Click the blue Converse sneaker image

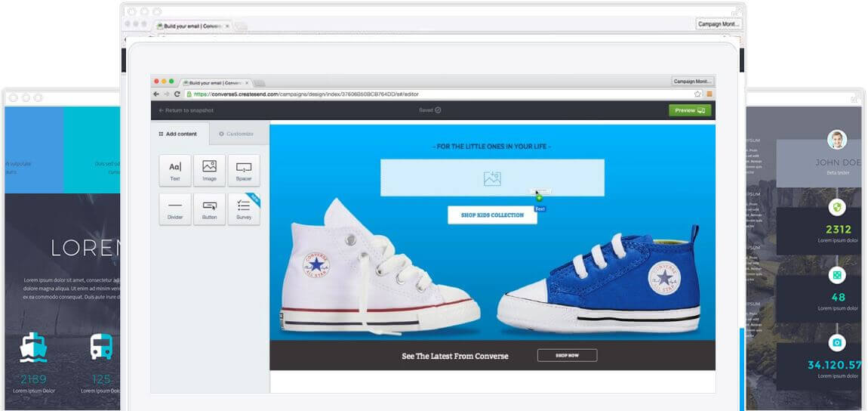(599, 279)
